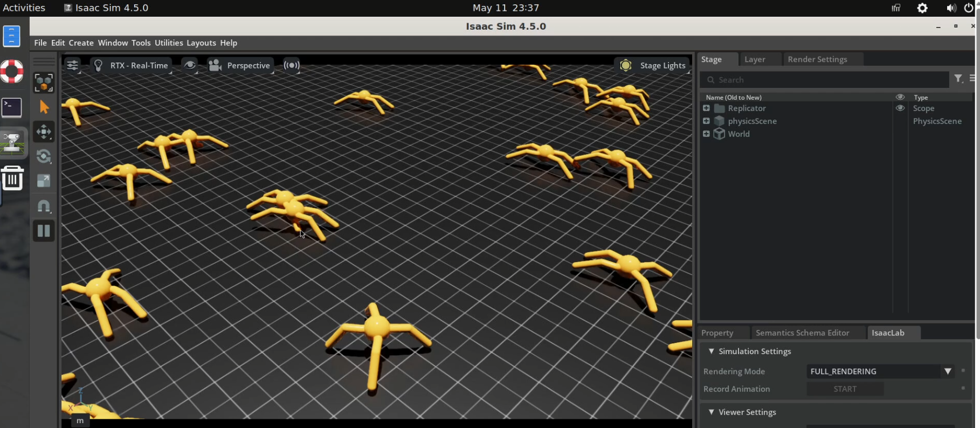Screen dimensions: 980x428
Task: Open the Help menu
Action: pos(229,43)
